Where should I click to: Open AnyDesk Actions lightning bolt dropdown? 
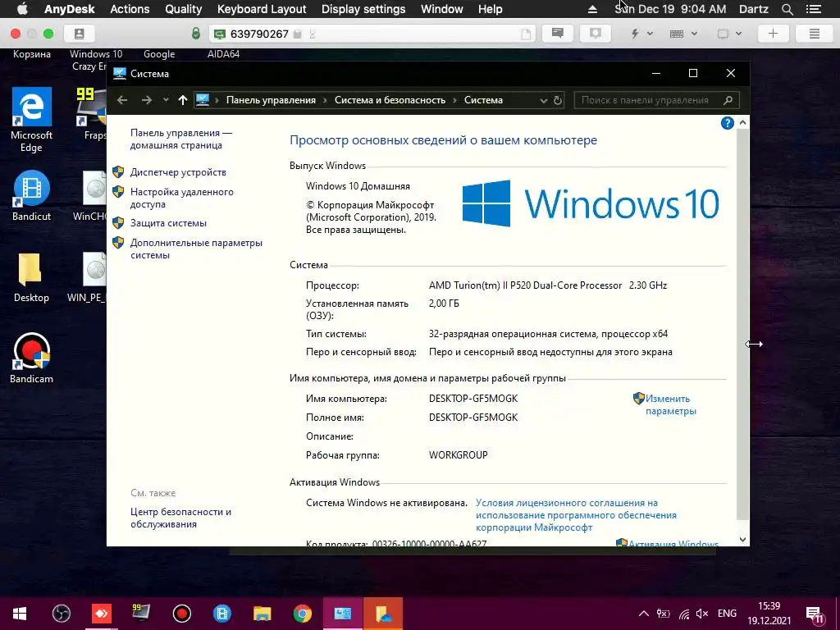[x=641, y=34]
